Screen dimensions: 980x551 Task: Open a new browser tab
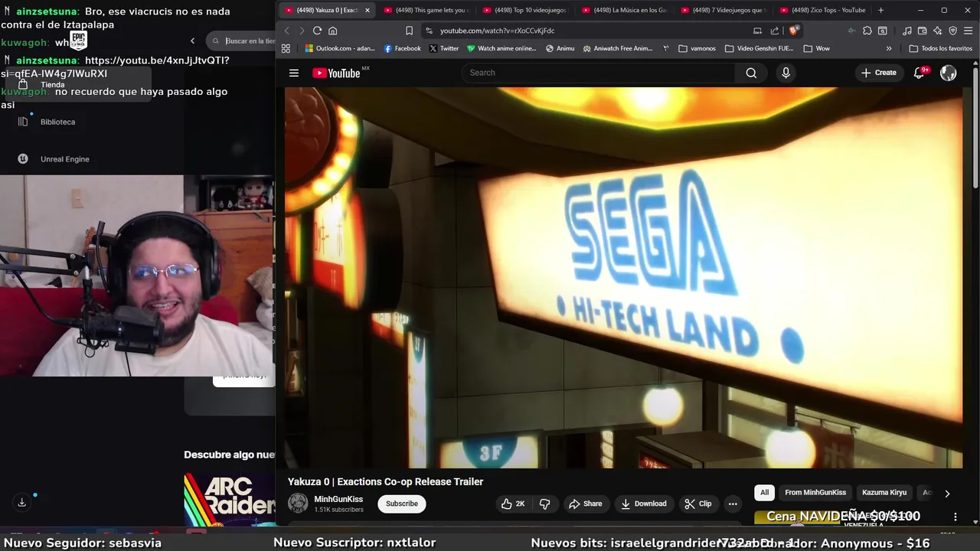click(880, 10)
